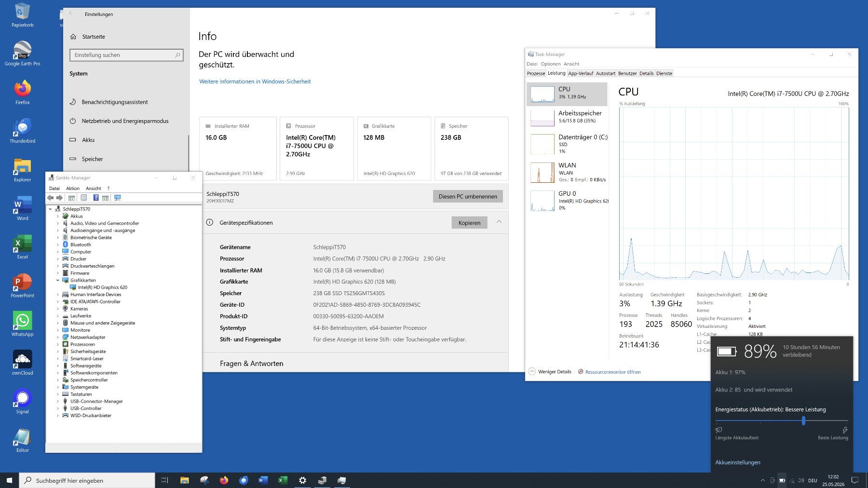Viewport: 868px width, 488px height.
Task: Collapse the SchleppiT570 root node
Action: click(x=50, y=209)
